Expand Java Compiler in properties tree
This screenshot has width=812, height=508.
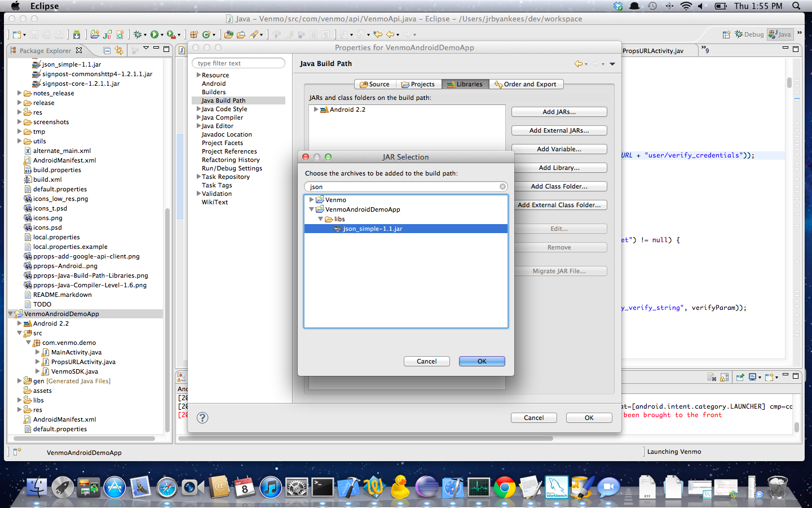coord(198,117)
